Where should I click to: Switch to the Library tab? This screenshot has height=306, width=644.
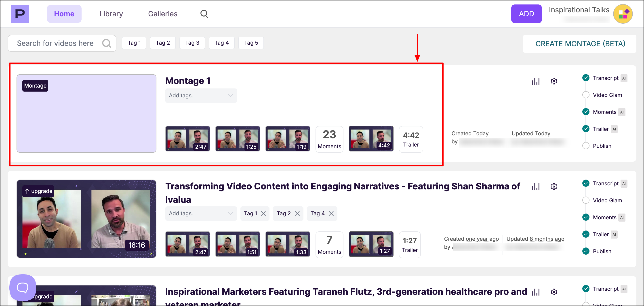[111, 14]
